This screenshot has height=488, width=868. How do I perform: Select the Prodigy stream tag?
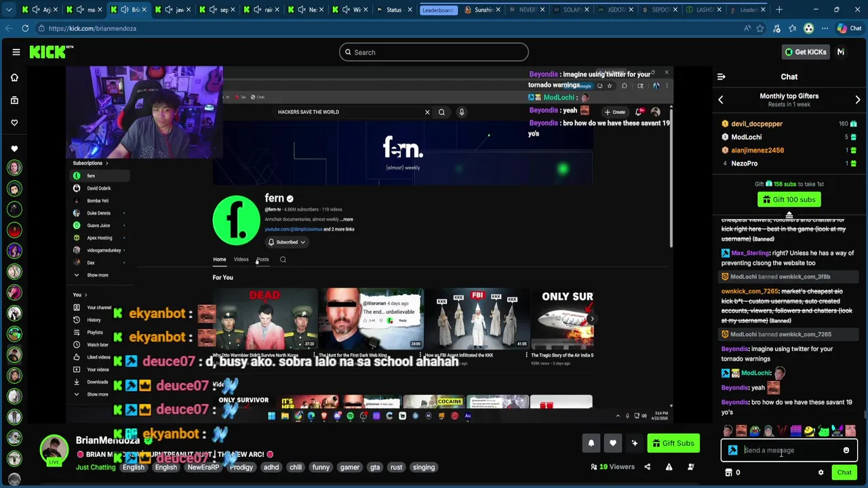[241, 467]
